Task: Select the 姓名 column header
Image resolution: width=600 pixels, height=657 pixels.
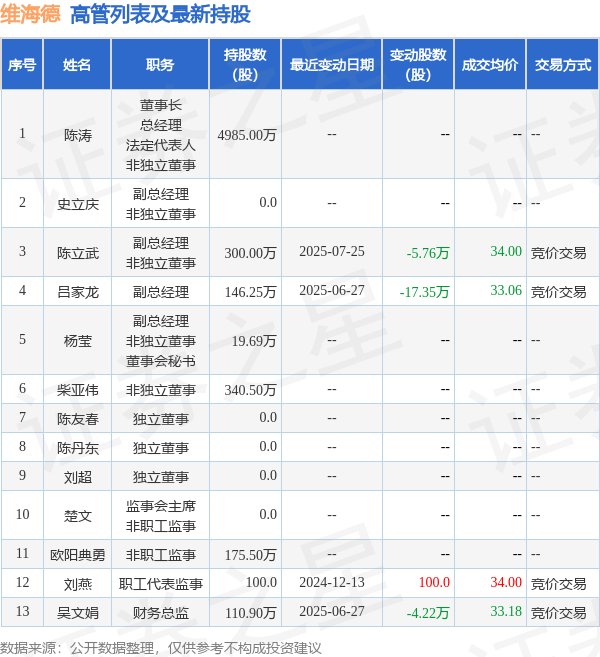Action: tap(77, 65)
